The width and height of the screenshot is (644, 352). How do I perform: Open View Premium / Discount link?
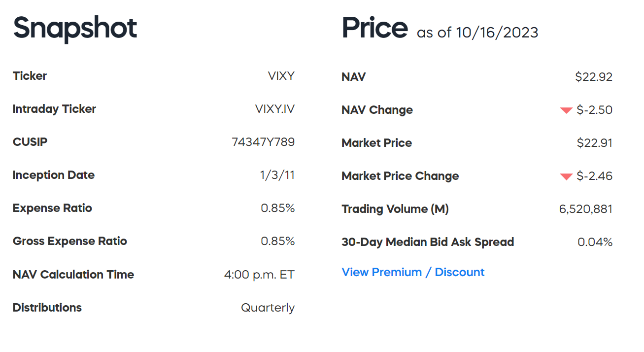(x=413, y=272)
